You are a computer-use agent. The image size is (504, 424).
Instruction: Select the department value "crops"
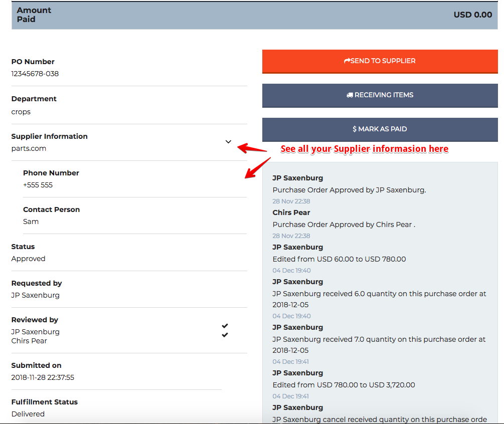point(21,112)
